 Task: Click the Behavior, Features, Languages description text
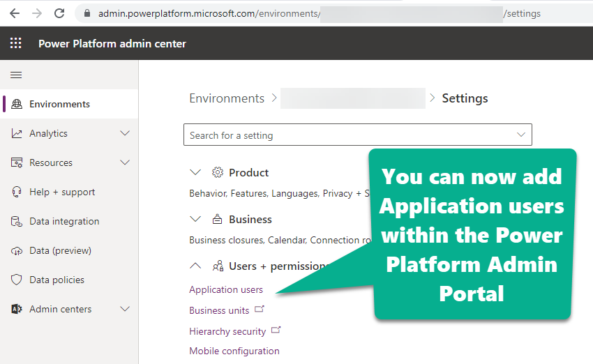tap(279, 193)
